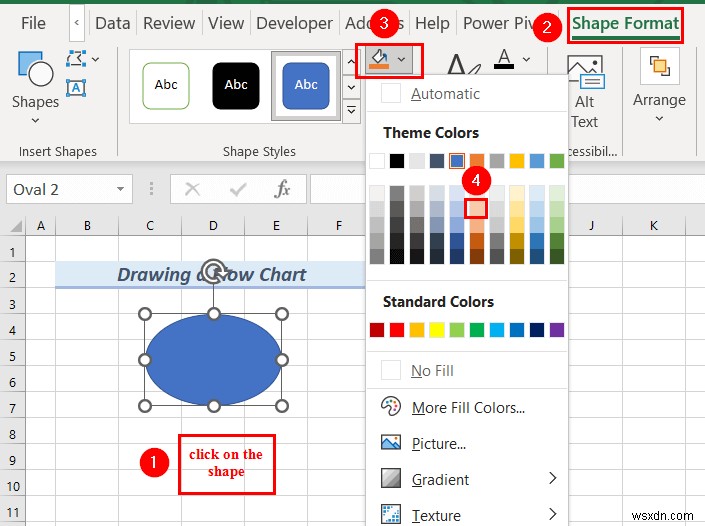Image resolution: width=705 pixels, height=526 pixels.
Task: Pick black from the Theme Colors row
Action: (397, 160)
